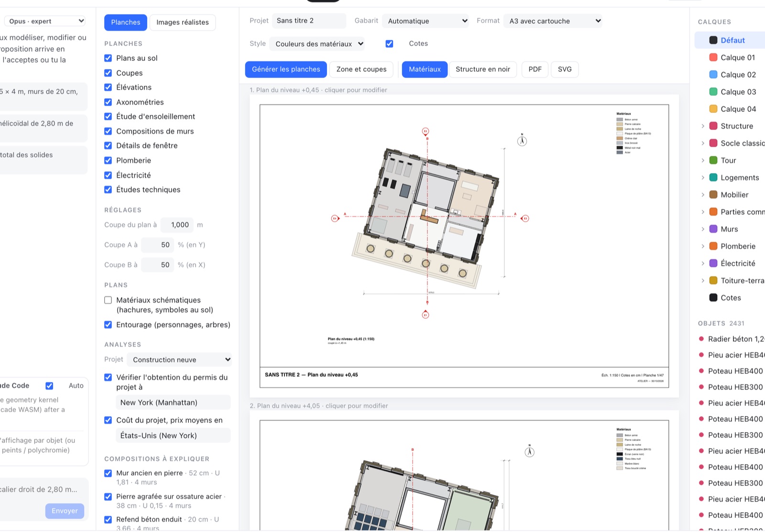Open the Style Couleurs des matériaux dropdown

coord(317,44)
